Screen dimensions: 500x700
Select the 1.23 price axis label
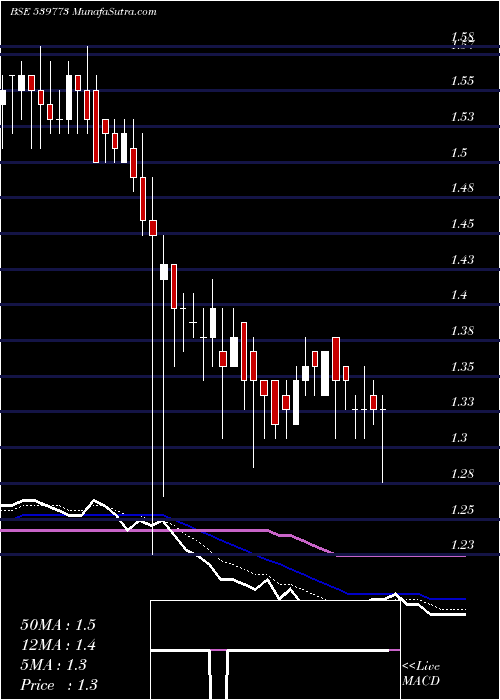coord(462,545)
